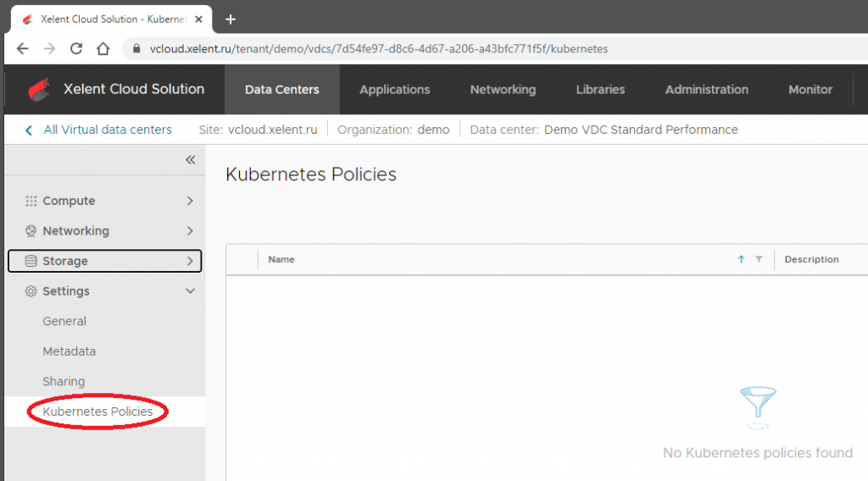Collapse the sidebar with double chevron icon
Viewport: 868px width, 481px height.
191,160
